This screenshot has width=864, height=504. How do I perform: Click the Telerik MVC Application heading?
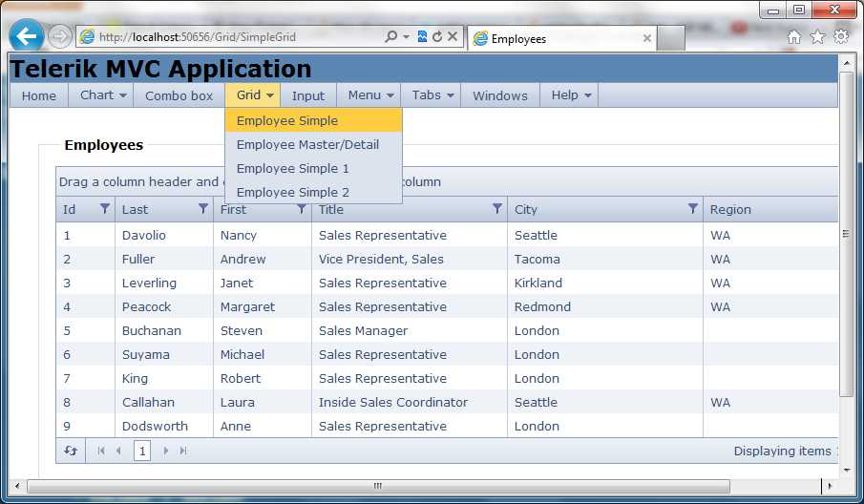coord(161,69)
